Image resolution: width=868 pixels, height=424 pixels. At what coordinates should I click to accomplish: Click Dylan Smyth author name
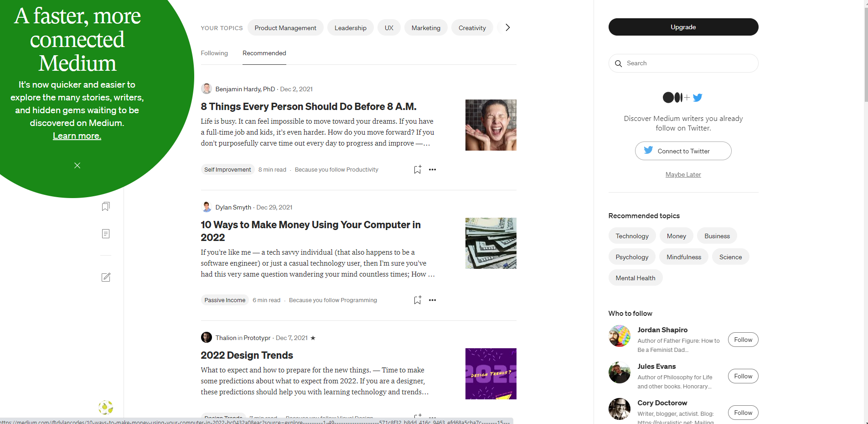point(233,207)
